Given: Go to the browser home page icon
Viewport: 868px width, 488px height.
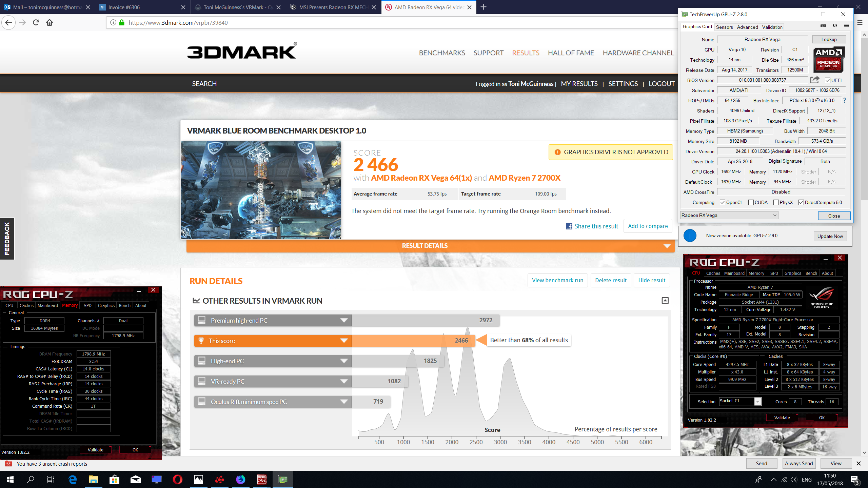Looking at the screenshot, I should point(50,23).
